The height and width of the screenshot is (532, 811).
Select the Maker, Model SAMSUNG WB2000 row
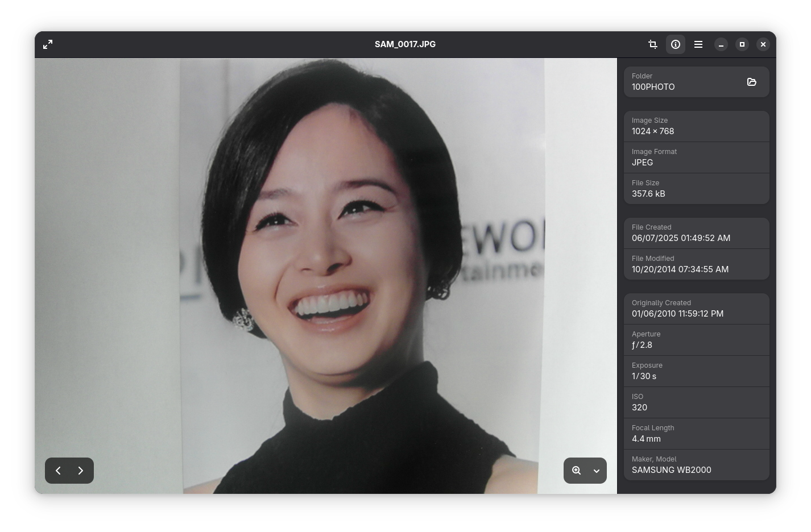(x=697, y=465)
